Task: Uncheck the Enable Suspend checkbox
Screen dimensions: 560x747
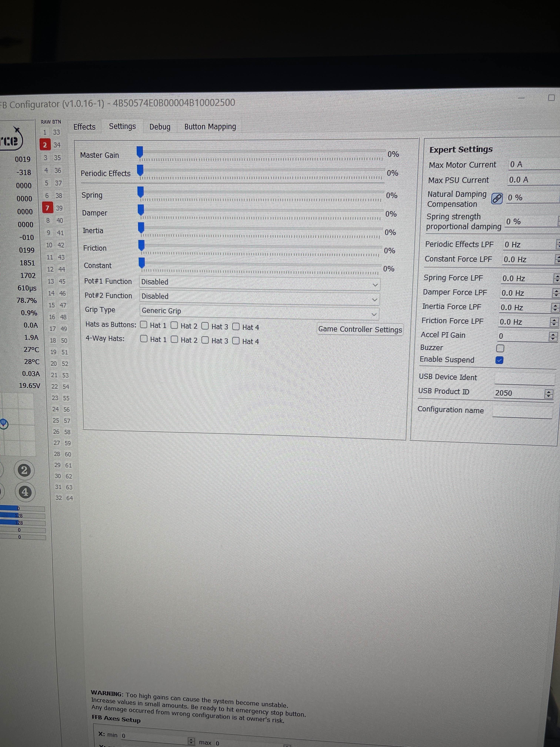Action: pyautogui.click(x=500, y=360)
